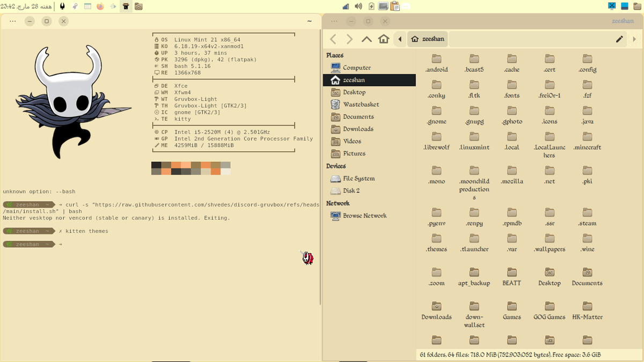The width and height of the screenshot is (644, 362).
Task: Click the left arrow of the path bar
Action: point(400,39)
